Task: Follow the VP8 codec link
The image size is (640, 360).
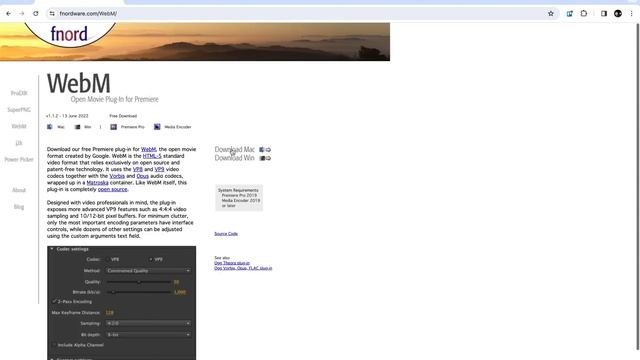Action: coord(138,169)
